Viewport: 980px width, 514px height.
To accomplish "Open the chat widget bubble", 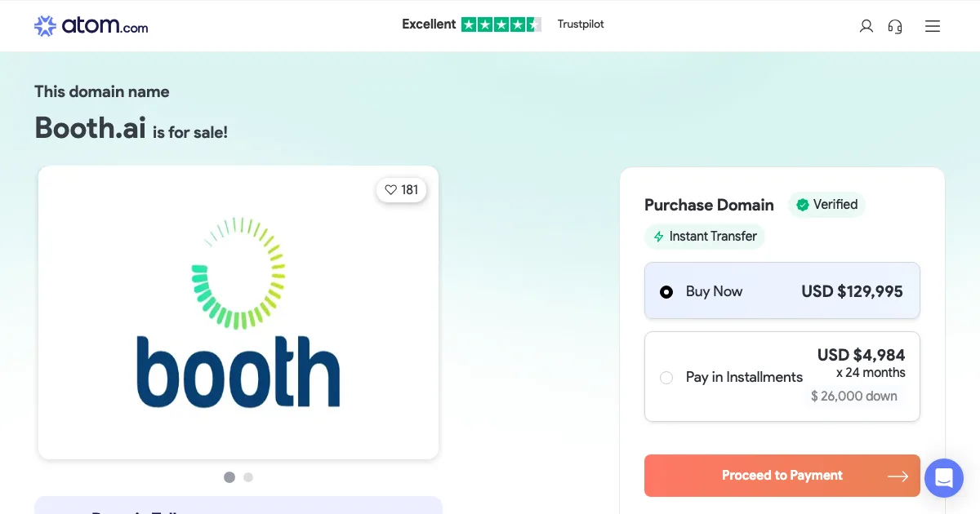I will click(x=943, y=477).
